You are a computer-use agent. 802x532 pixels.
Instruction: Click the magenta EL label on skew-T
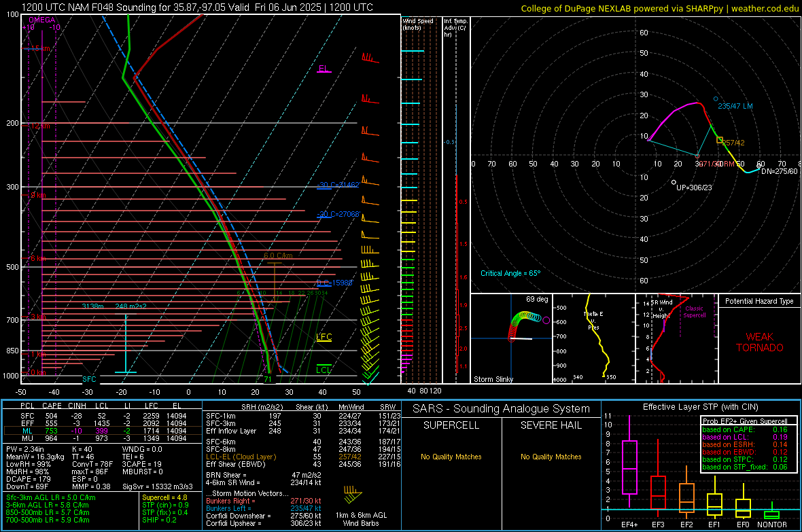(x=324, y=69)
